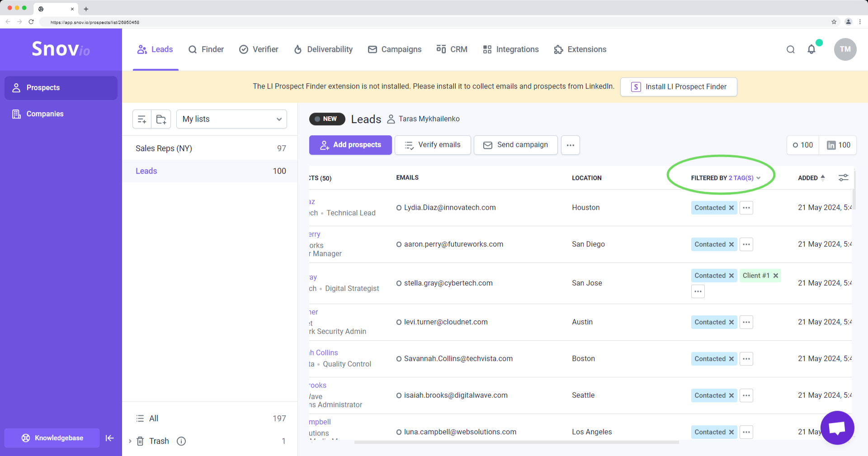Remove Contacted tag from levi.turner row
Viewport: 868px width, 456px height.
731,322
